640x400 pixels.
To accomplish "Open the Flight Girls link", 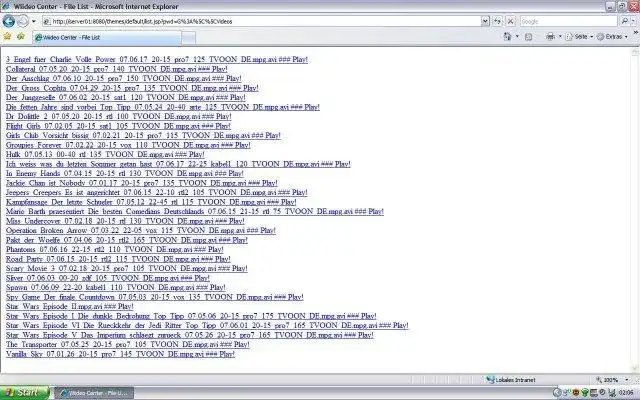I will pos(118,126).
